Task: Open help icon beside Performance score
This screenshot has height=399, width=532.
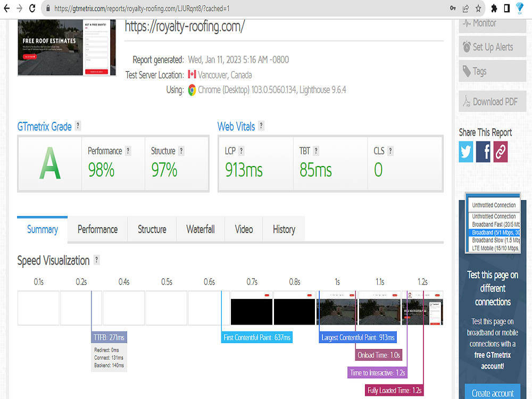Action: [x=128, y=151]
